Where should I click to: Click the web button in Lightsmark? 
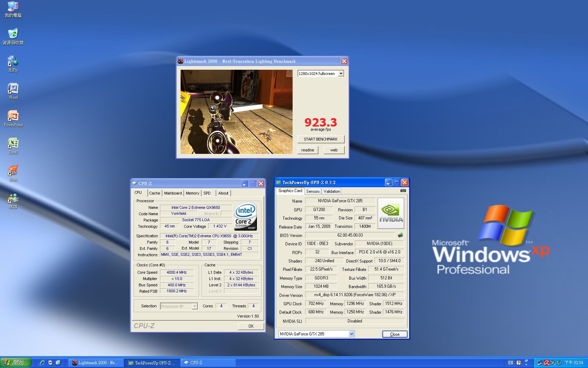pyautogui.click(x=334, y=150)
